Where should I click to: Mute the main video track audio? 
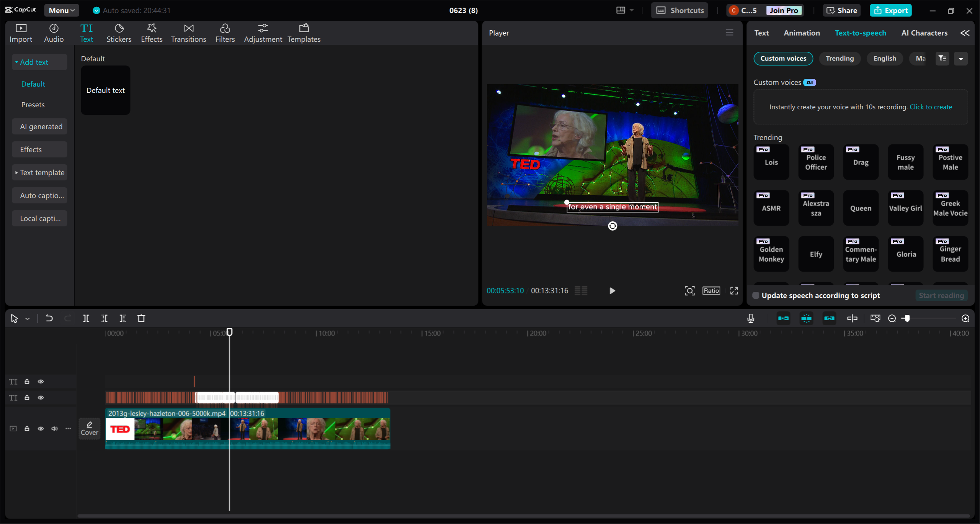point(54,429)
